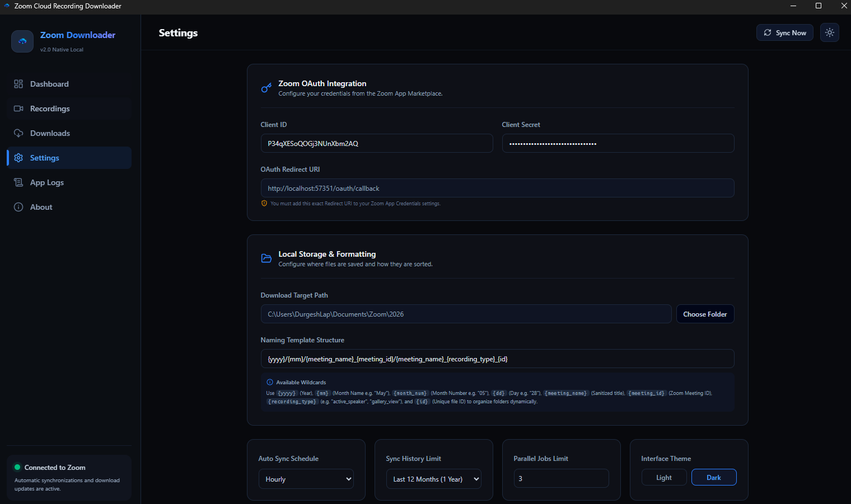Select the Dark interface theme
The width and height of the screenshot is (851, 504).
coord(714,477)
